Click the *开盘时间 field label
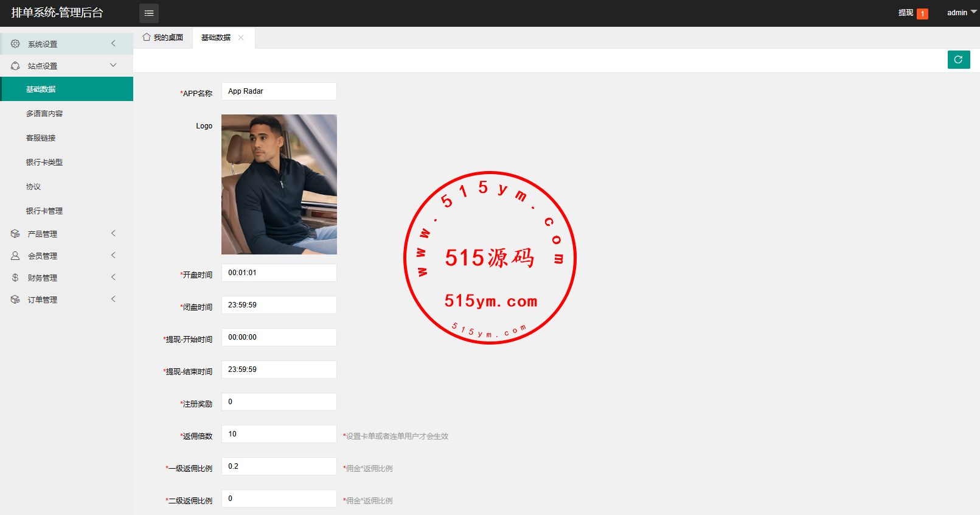This screenshot has height=515, width=980. click(x=196, y=275)
